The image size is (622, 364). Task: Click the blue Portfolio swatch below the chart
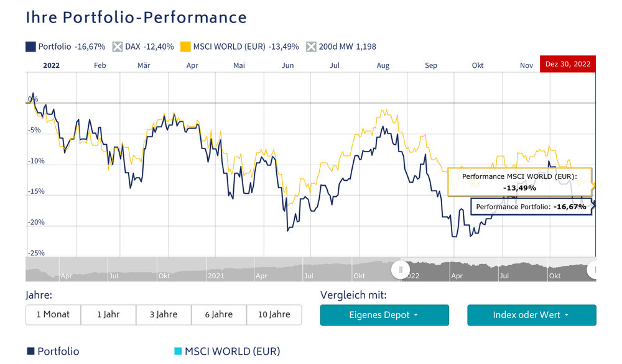point(30,351)
